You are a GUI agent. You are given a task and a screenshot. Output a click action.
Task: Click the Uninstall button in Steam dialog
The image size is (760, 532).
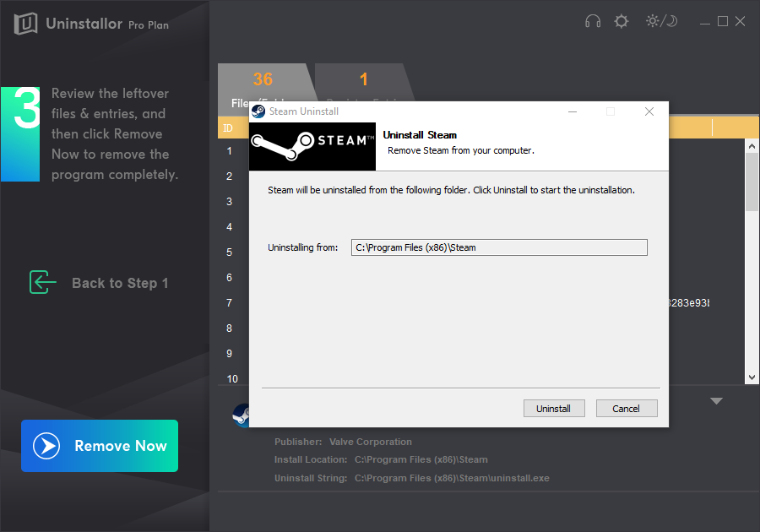pyautogui.click(x=554, y=409)
